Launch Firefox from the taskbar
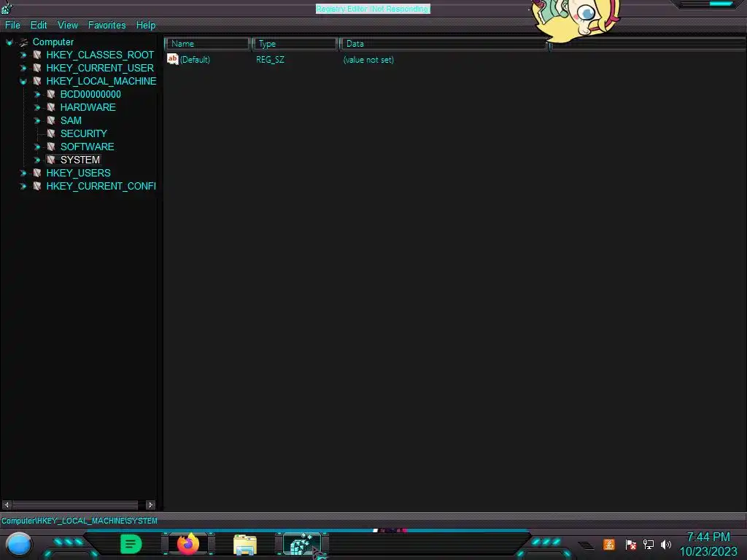 coord(188,544)
